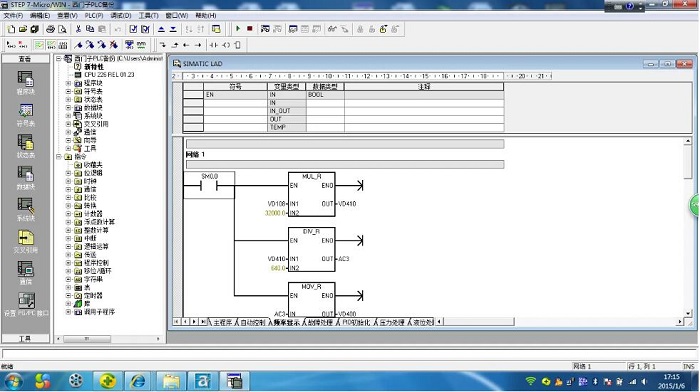Click the Stop (red square) toolbar icon

[x=250, y=29]
